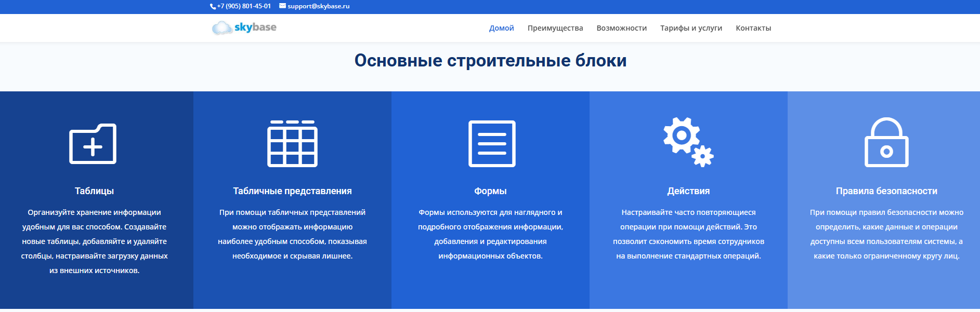Click the skybase cloud logo
Image resolution: width=980 pixels, height=312 pixels.
point(244,28)
